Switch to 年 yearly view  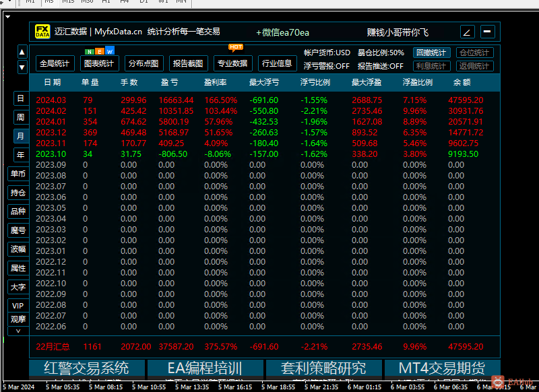coord(21,155)
